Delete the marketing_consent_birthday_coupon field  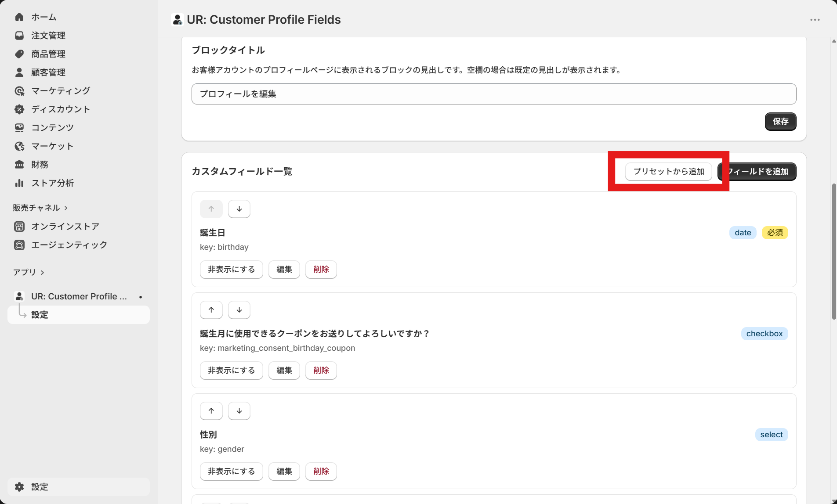[321, 371]
